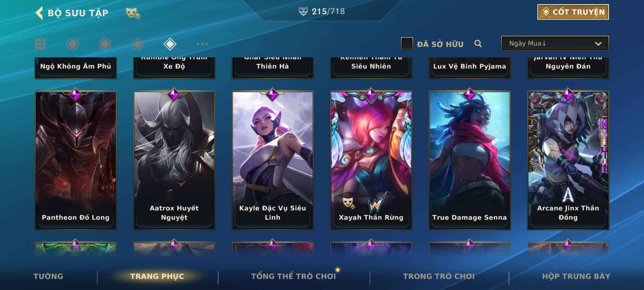
Task: Switch to the Tướng tab
Action: click(48, 276)
